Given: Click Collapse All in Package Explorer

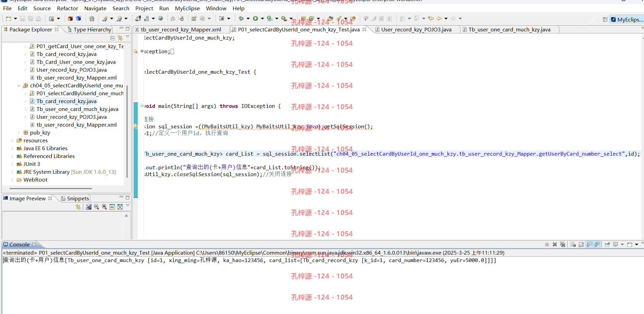Looking at the screenshot, I should [113, 38].
